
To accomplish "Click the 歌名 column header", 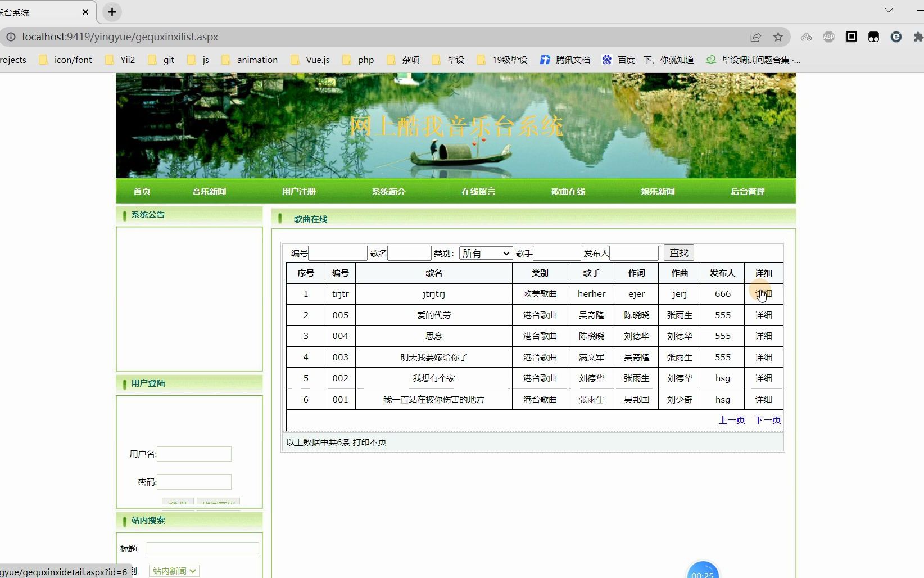I will [x=434, y=273].
